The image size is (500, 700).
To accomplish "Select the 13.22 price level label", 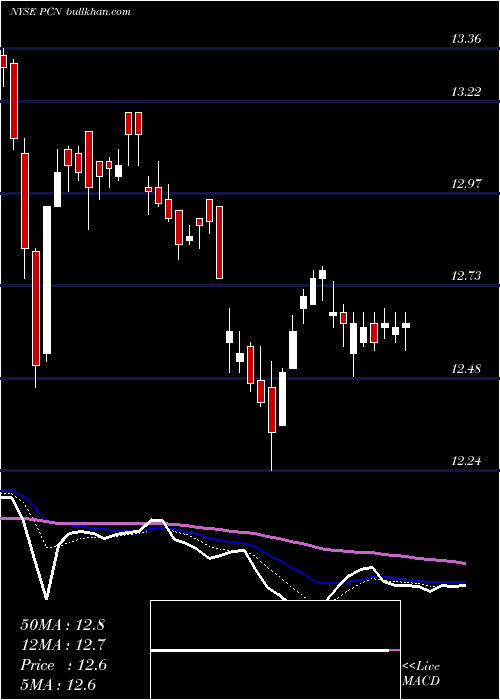I will click(466, 92).
